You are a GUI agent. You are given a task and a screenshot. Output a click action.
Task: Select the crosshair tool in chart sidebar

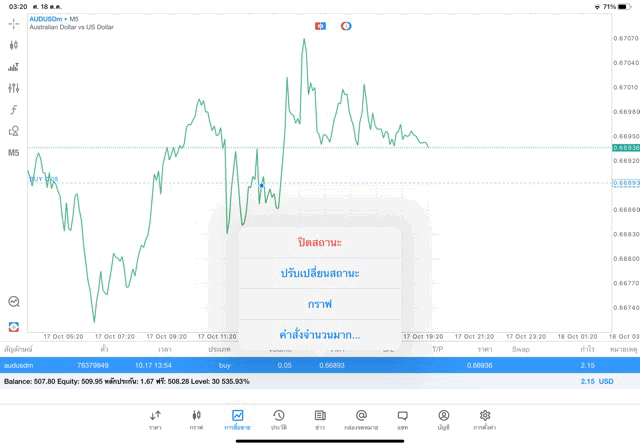13,23
